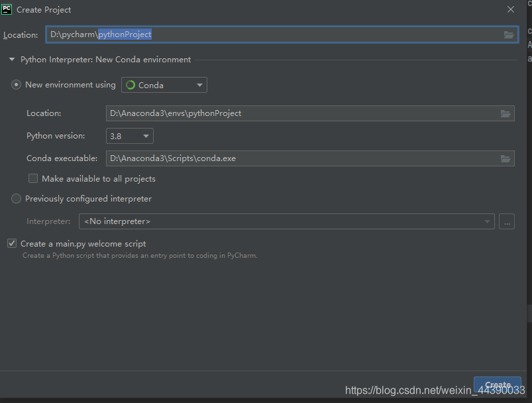
Task: Click the Conda executable label
Action: point(62,158)
